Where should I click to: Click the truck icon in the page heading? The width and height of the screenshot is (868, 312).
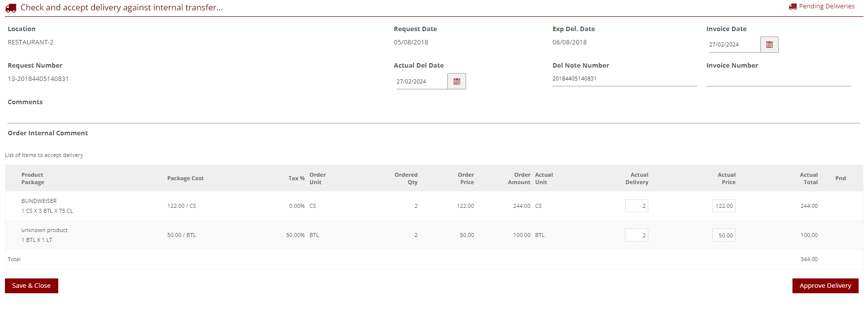(11, 8)
